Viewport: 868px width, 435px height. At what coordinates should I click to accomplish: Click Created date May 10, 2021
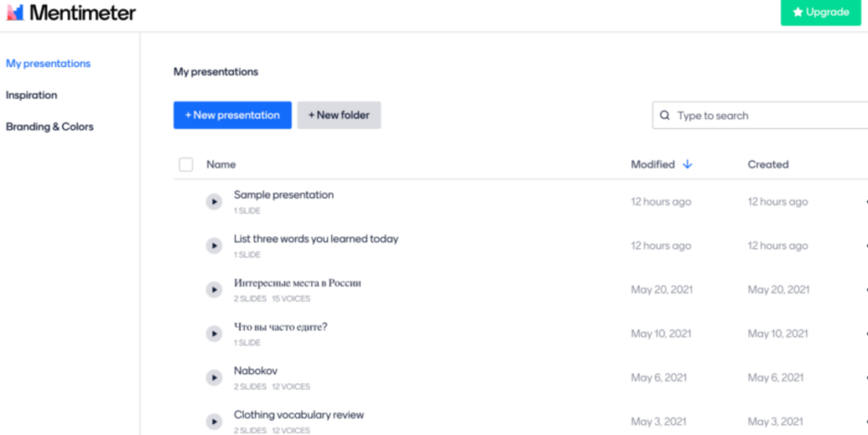(778, 334)
